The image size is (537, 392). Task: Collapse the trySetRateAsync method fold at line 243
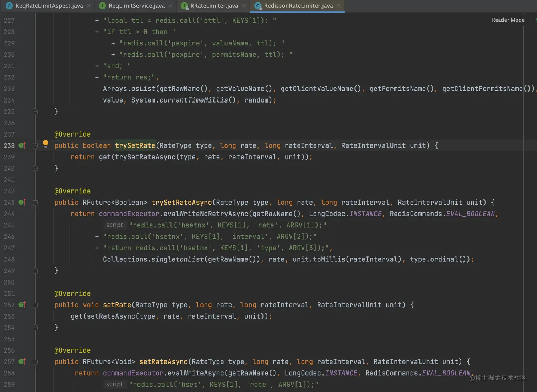[x=35, y=203]
